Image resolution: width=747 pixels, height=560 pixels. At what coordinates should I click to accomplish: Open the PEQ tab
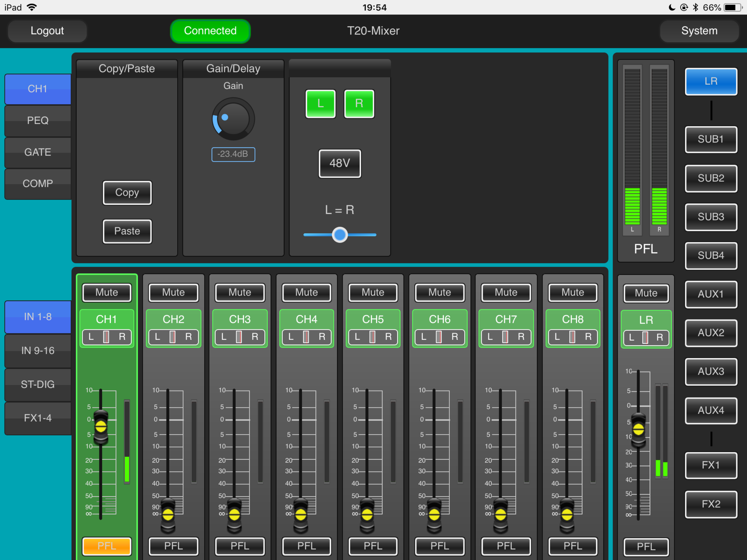[38, 121]
